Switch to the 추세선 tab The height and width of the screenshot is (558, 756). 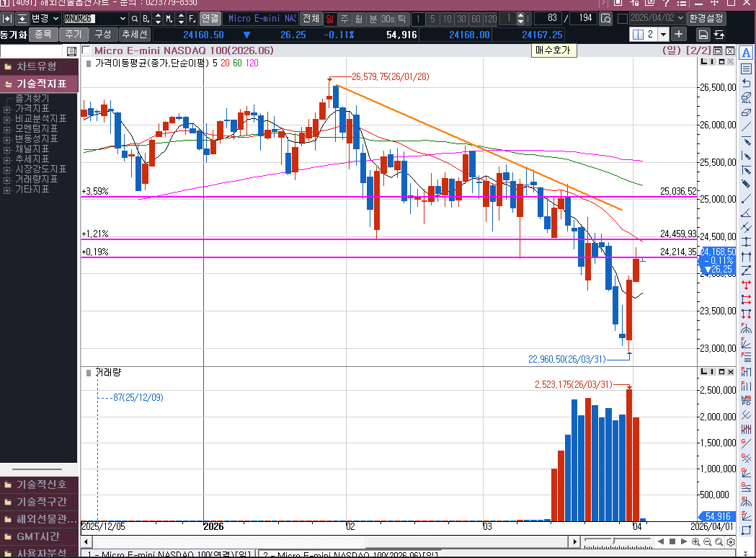(x=134, y=34)
